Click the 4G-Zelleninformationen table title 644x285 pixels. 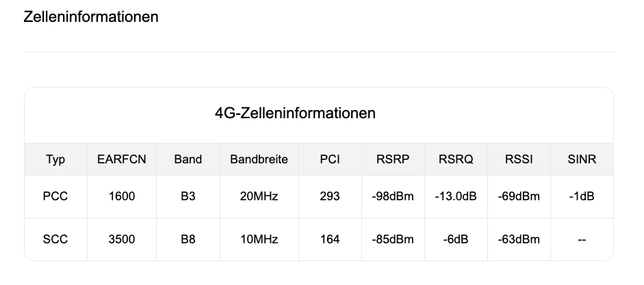(295, 113)
